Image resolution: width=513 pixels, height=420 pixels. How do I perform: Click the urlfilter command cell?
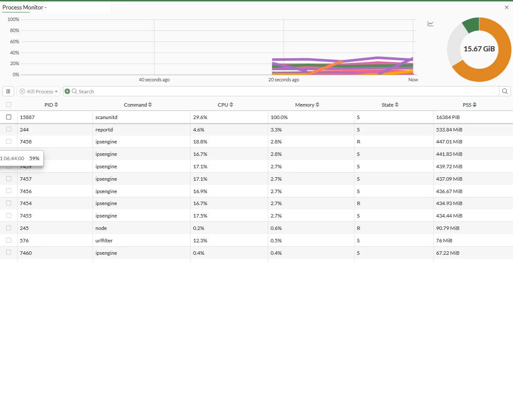(x=104, y=241)
